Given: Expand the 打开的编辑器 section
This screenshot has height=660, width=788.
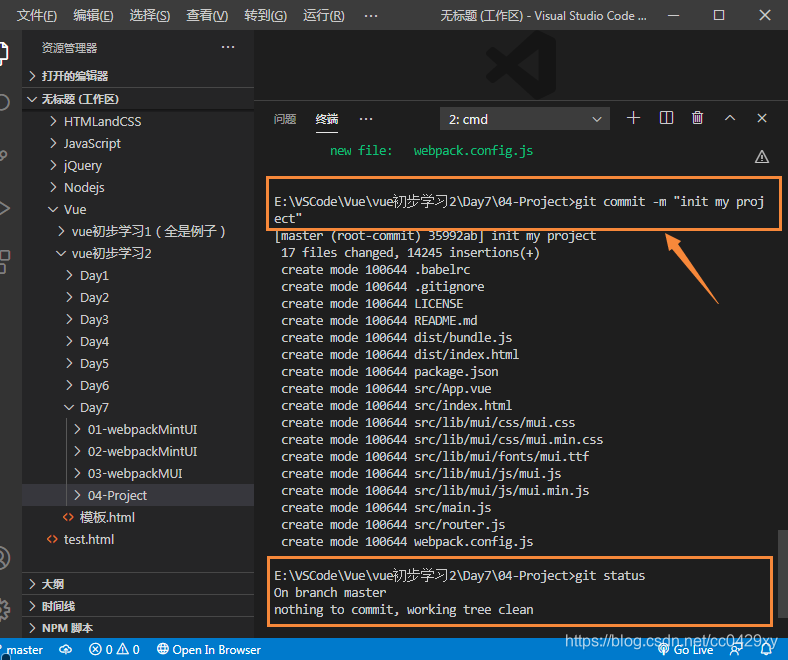Looking at the screenshot, I should pos(138,76).
